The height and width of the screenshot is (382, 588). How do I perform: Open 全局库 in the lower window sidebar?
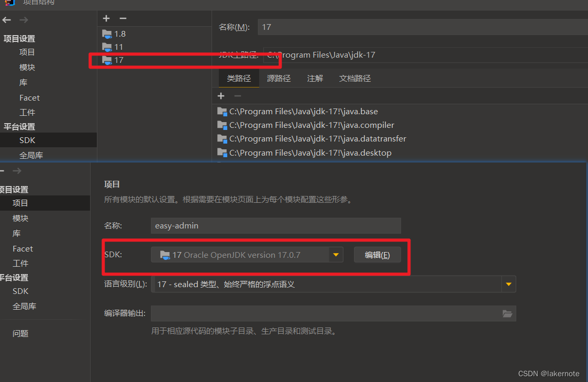[25, 306]
